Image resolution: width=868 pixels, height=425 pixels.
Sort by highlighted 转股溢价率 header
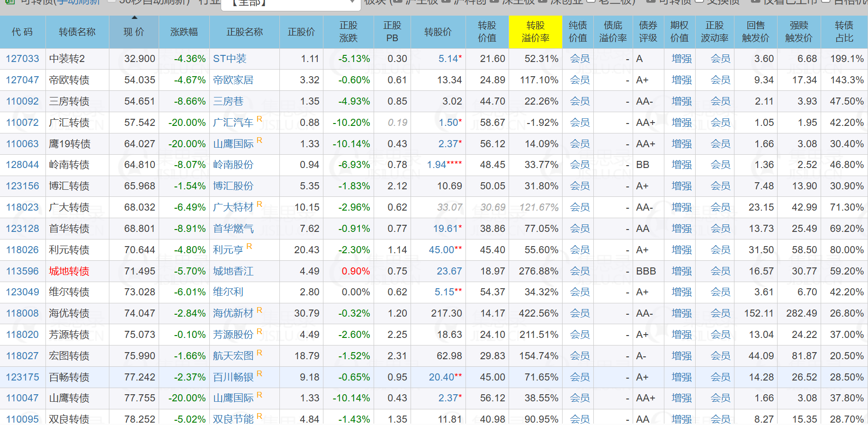536,32
